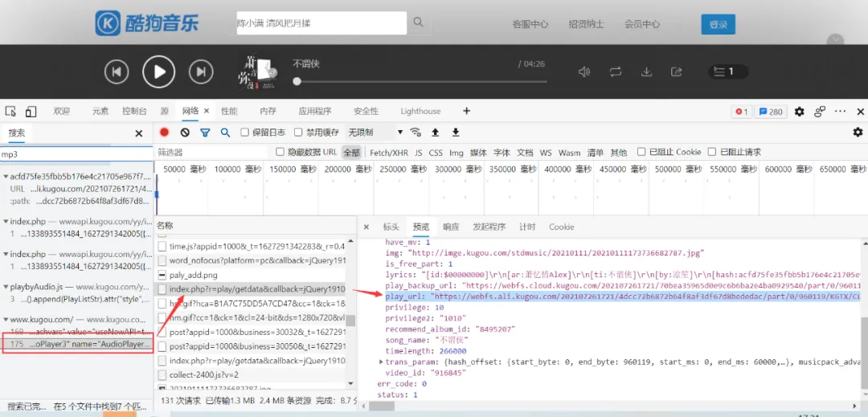868x417 pixels.
Task: Clear the network log
Action: [185, 133]
